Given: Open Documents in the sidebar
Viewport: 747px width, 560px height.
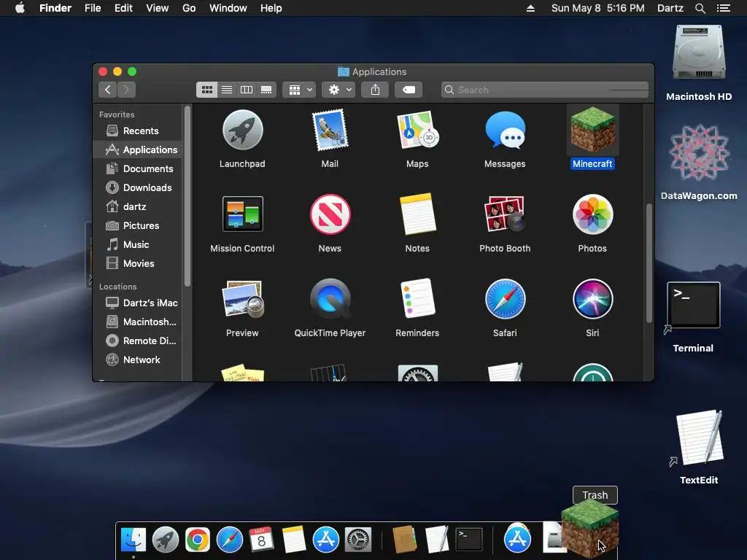Looking at the screenshot, I should point(138,168).
